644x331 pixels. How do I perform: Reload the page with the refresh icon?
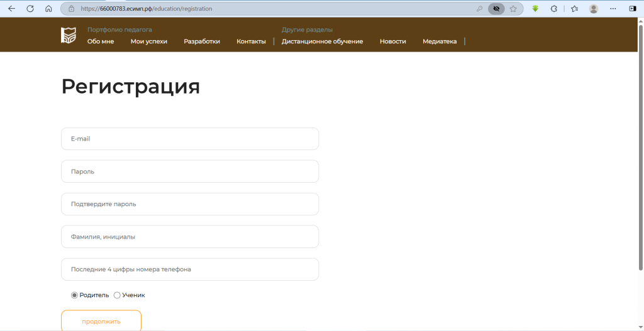(30, 9)
